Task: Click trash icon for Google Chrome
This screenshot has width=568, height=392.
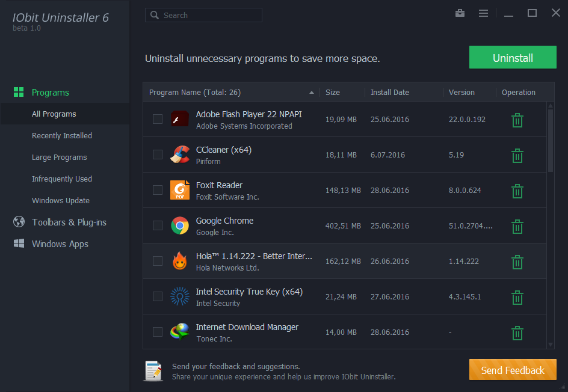Action: pyautogui.click(x=517, y=227)
